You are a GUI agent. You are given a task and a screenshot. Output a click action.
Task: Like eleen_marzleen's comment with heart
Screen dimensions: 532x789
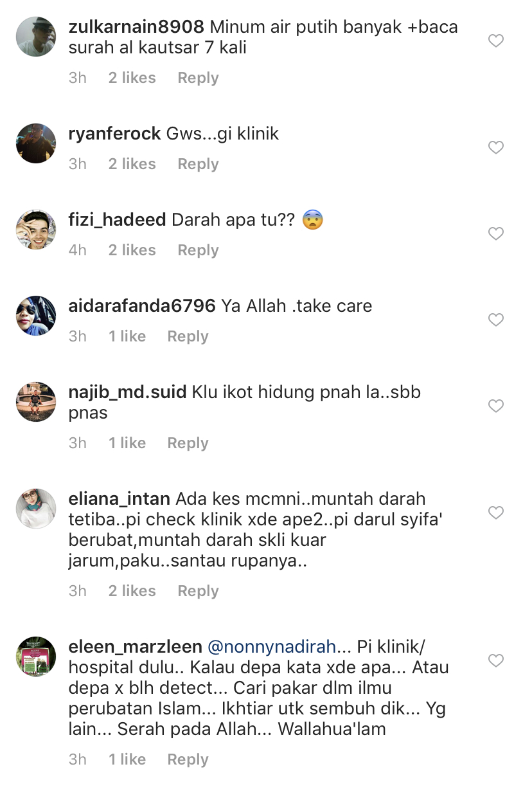[496, 661]
